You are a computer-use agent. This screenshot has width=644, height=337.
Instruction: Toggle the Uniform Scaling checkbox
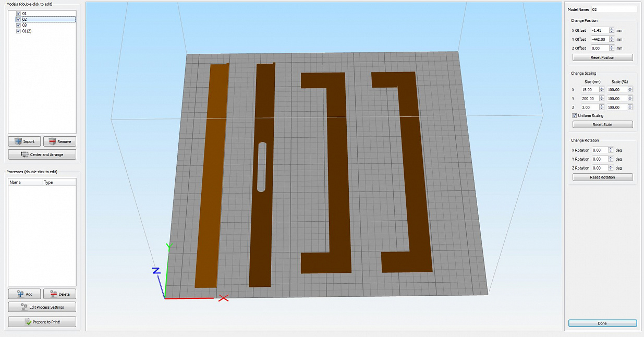tap(574, 116)
